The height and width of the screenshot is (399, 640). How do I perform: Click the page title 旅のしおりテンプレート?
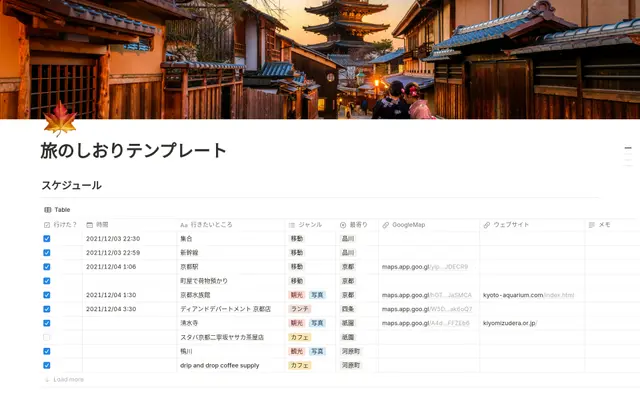pyautogui.click(x=133, y=151)
